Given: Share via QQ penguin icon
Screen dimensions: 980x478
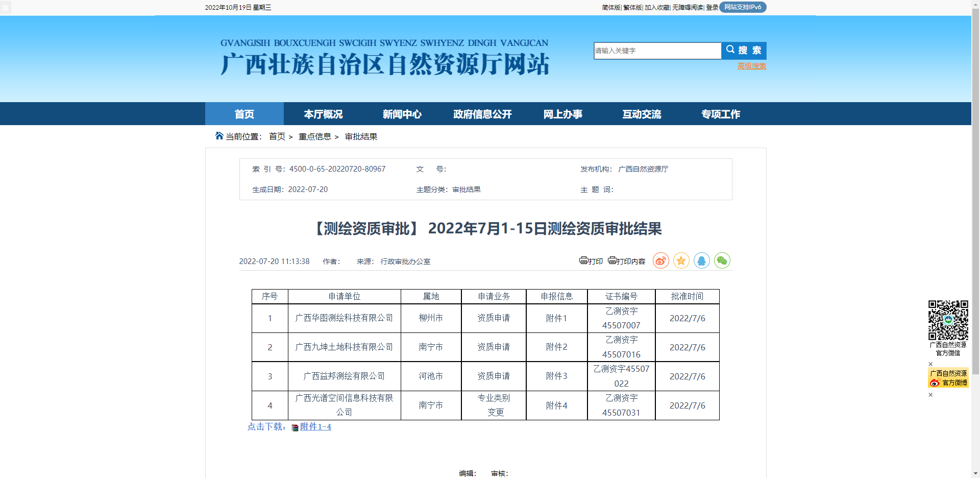Looking at the screenshot, I should click(701, 260).
